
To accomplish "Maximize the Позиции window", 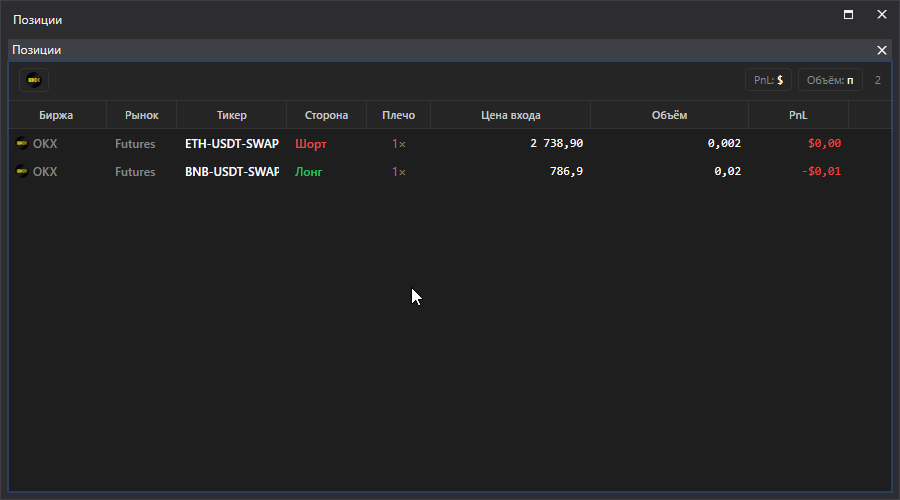I will pyautogui.click(x=848, y=14).
